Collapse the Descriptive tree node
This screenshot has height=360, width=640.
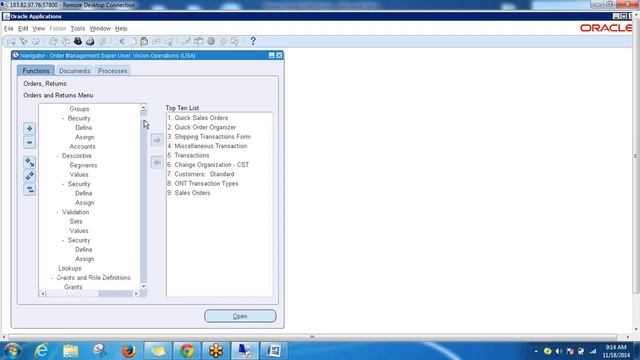[57, 156]
